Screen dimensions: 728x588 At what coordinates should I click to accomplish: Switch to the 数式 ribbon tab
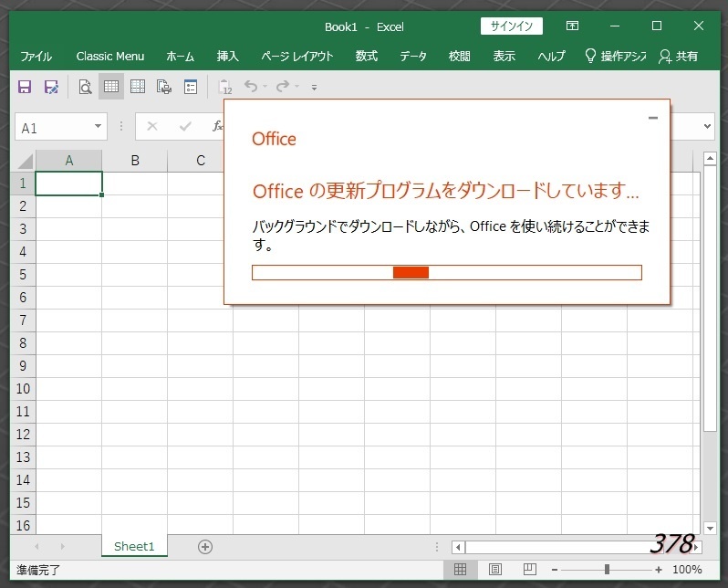(367, 57)
